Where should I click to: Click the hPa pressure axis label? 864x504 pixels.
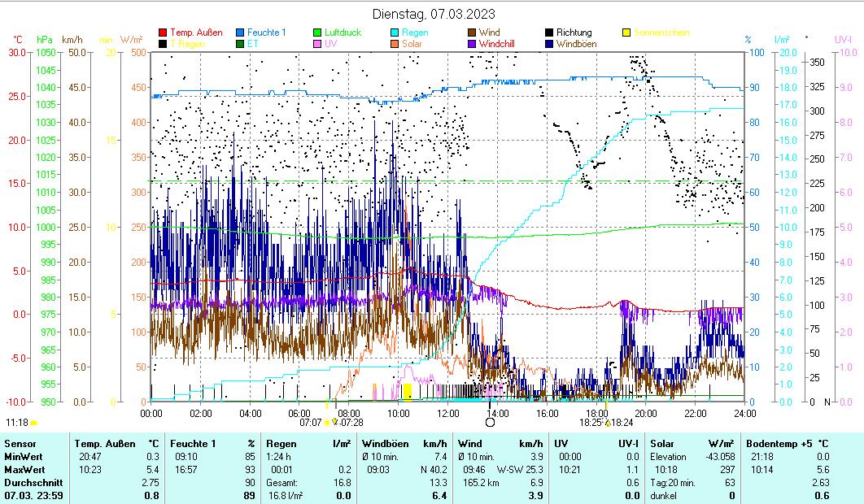[44, 39]
